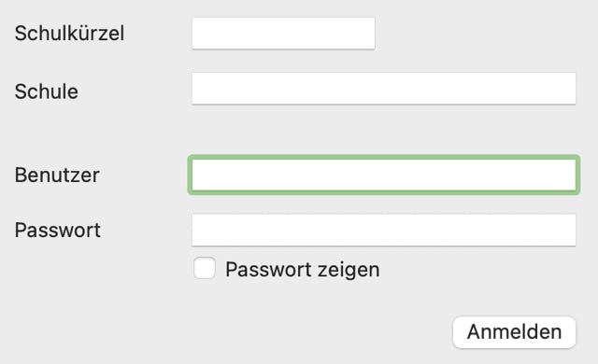This screenshot has height=364, width=598.
Task: Click the Benutzer label text
Action: tap(57, 175)
